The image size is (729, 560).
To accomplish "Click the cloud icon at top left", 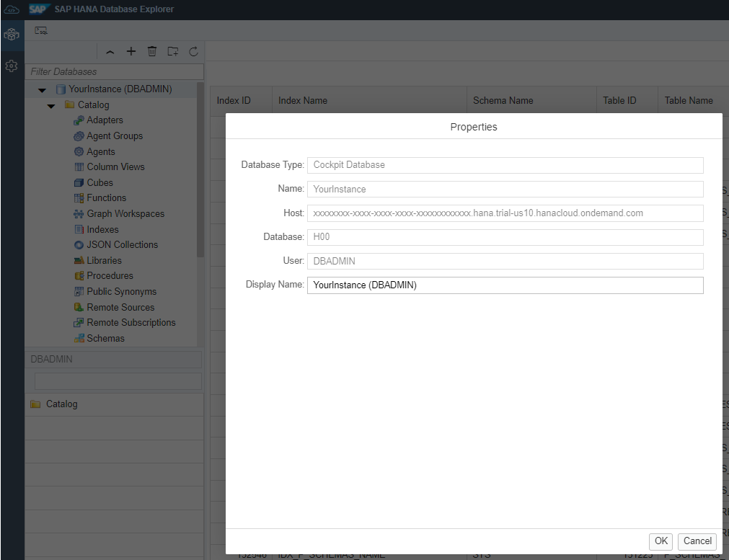I will coord(11,9).
